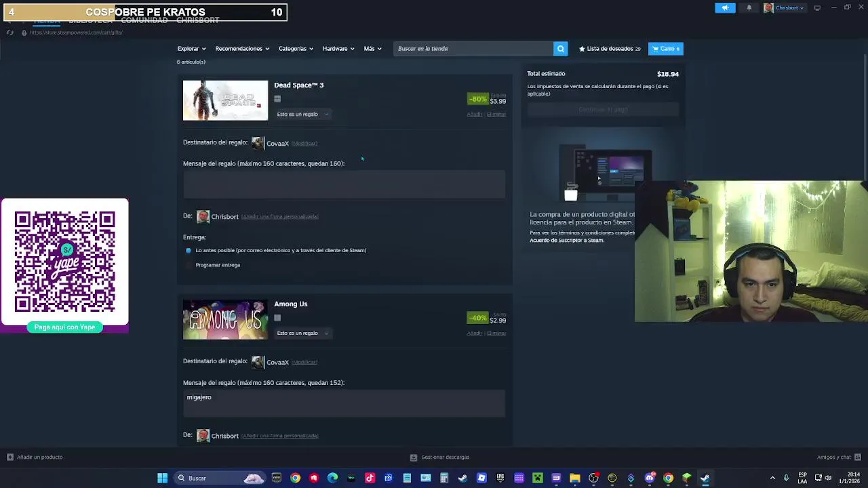Open Microsoft Edge from taskbar
The height and width of the screenshot is (488, 868).
pos(332,478)
